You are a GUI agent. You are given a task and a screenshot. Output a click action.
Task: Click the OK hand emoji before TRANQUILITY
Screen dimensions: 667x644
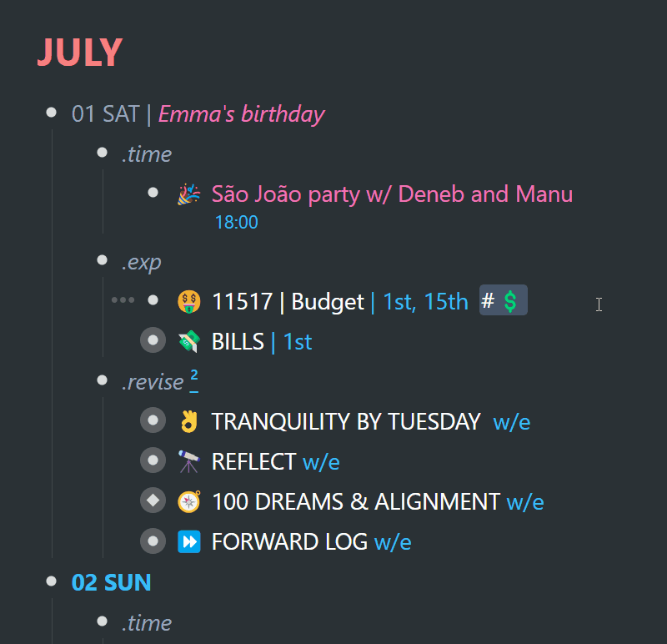pos(188,421)
